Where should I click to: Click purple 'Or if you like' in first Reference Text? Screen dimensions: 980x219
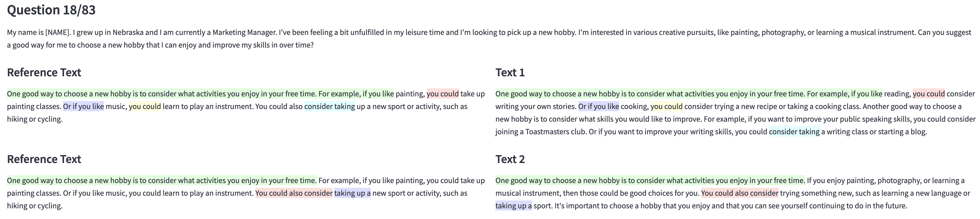pos(83,106)
